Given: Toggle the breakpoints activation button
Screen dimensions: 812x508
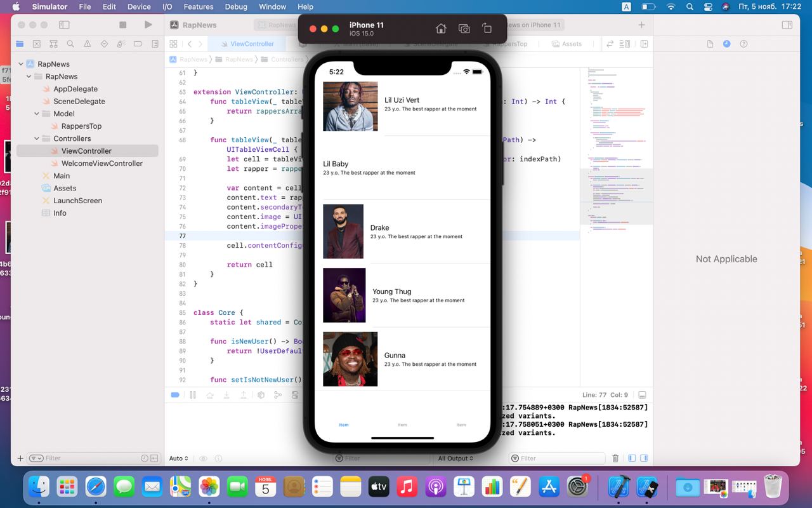Looking at the screenshot, I should click(176, 395).
